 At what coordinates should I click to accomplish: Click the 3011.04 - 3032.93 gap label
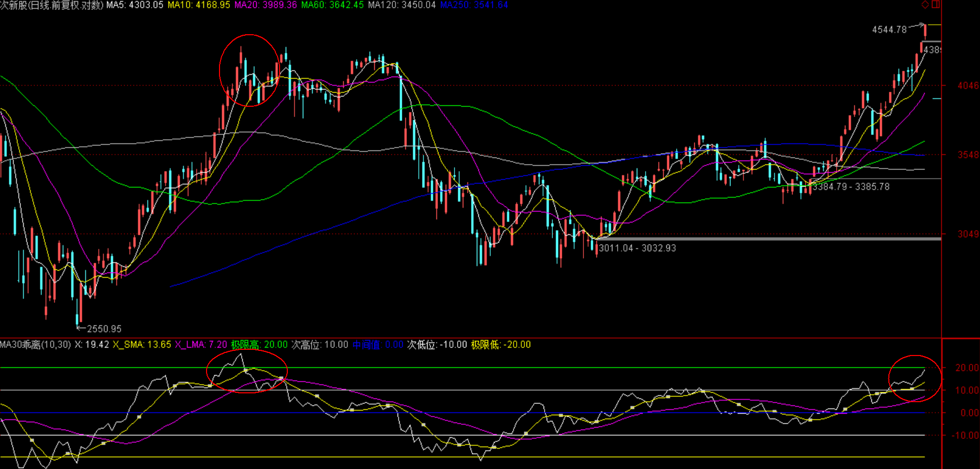click(x=637, y=248)
